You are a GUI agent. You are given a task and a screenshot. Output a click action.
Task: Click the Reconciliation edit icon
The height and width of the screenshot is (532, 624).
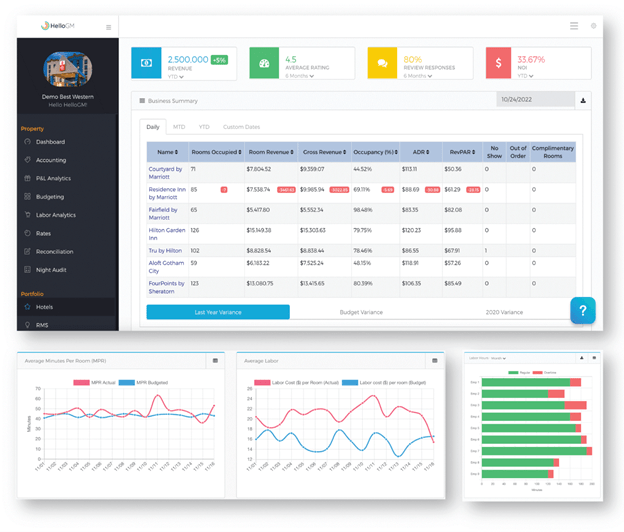coord(27,251)
